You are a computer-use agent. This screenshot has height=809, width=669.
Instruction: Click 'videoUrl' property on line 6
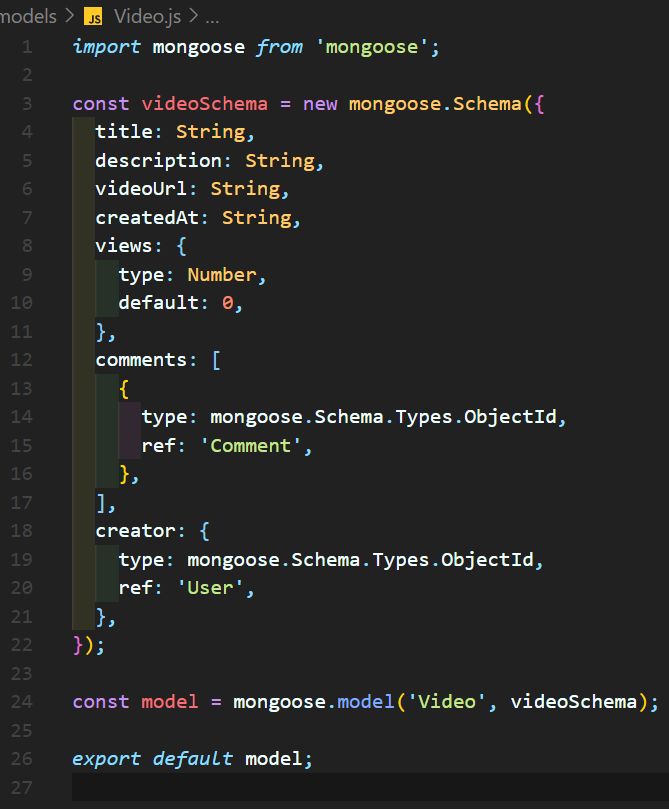click(x=141, y=188)
